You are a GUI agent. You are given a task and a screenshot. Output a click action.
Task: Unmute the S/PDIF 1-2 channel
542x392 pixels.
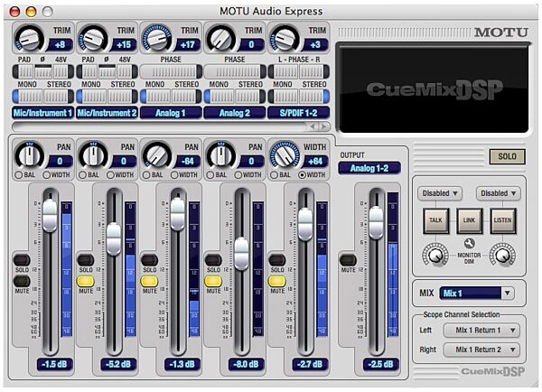(277, 282)
